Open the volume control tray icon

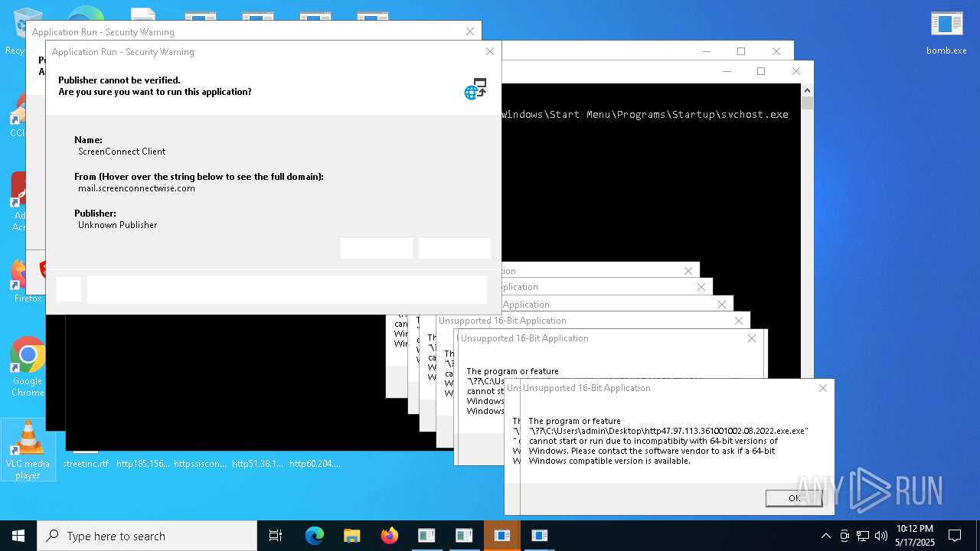[x=881, y=536]
